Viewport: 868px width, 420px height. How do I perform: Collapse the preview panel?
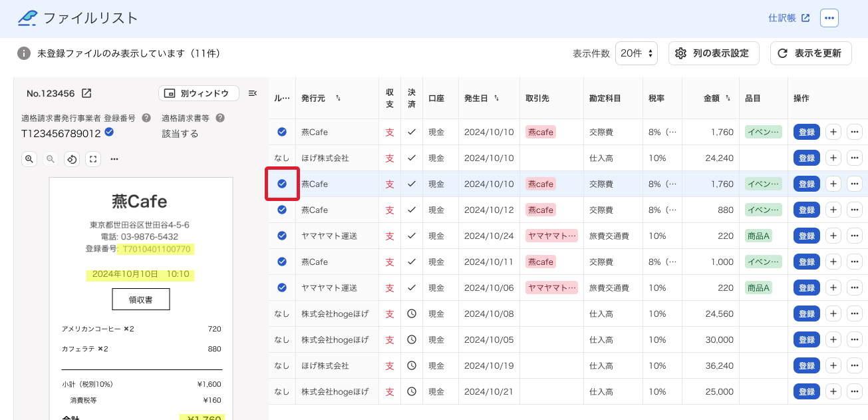click(253, 93)
